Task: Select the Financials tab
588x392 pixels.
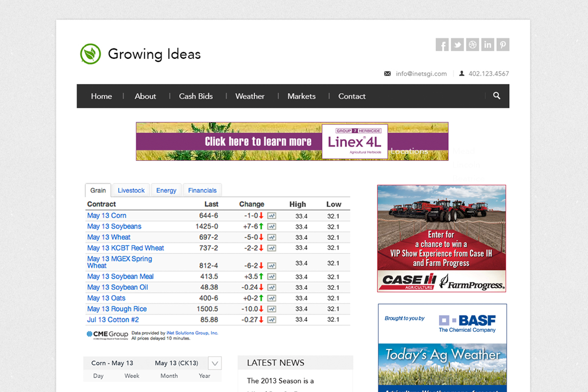Action: click(202, 190)
